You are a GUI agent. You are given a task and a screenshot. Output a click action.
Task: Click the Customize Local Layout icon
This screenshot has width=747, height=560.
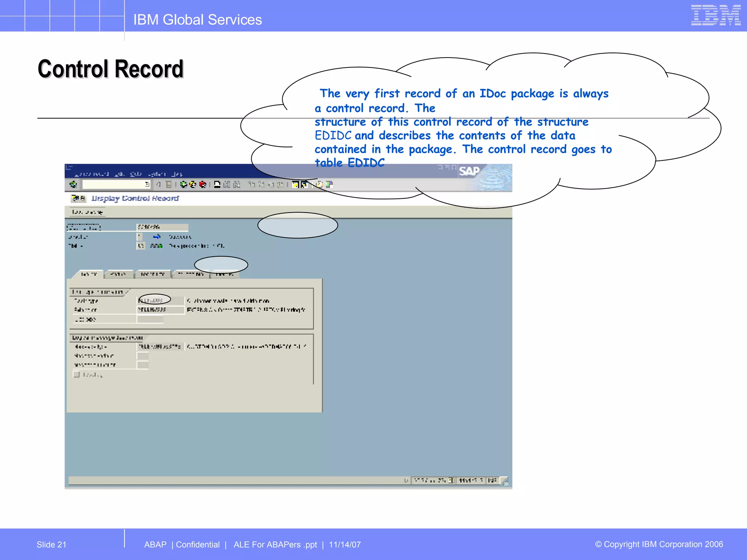pos(329,184)
